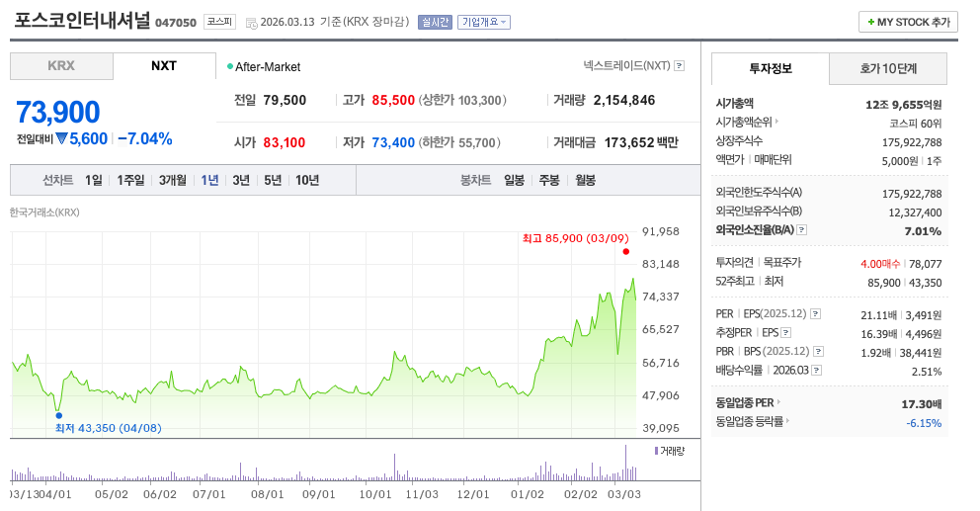This screenshot has width=980, height=511.
Task: Select the 3개월 line chart period
Action: [x=173, y=180]
